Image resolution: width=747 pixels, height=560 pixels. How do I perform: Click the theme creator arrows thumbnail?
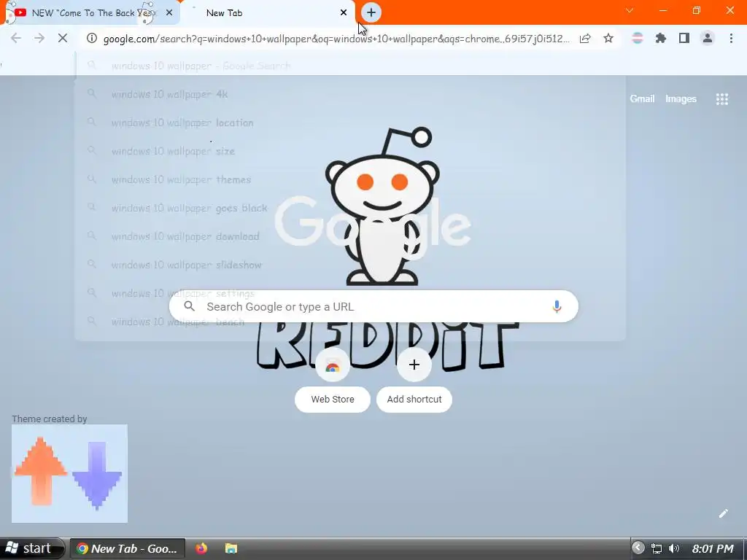[69, 473]
